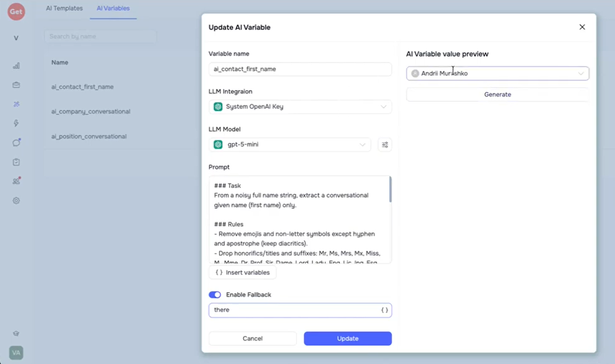Close the Update AI Variable dialog
The image size is (615, 364).
[x=582, y=27]
